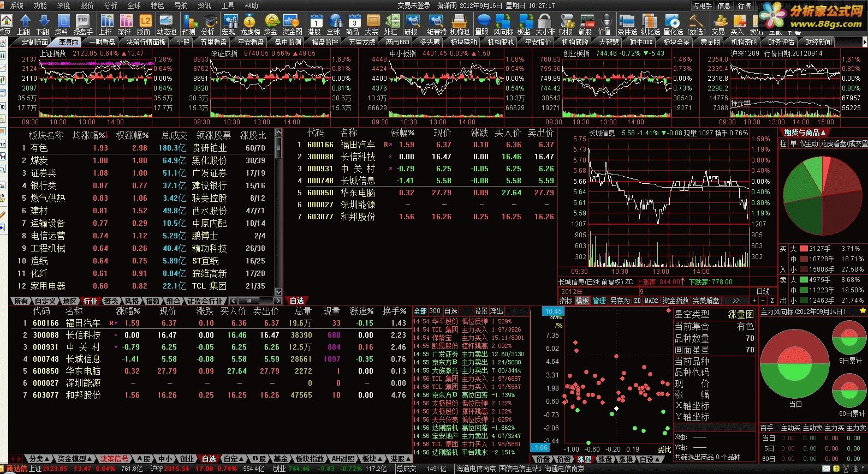Image resolution: width=868 pixels, height=474 pixels.
Task: Open the 系统 menu
Action: coord(17,5)
